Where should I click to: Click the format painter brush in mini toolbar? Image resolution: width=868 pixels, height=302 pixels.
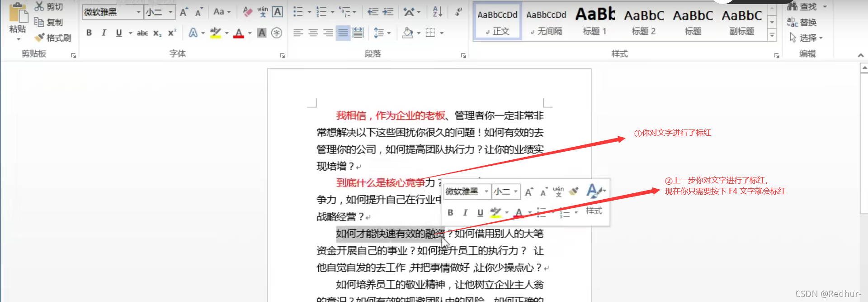[574, 191]
